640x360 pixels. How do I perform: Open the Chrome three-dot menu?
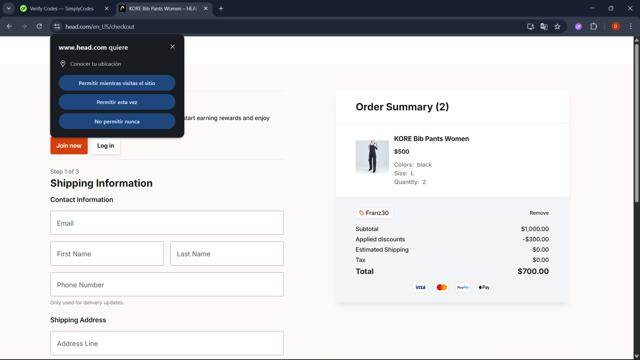(x=631, y=27)
